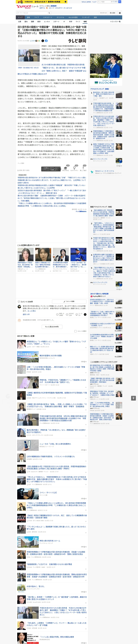
Task: Select エキスパート navigation tab
Action: click(x=48, y=17)
